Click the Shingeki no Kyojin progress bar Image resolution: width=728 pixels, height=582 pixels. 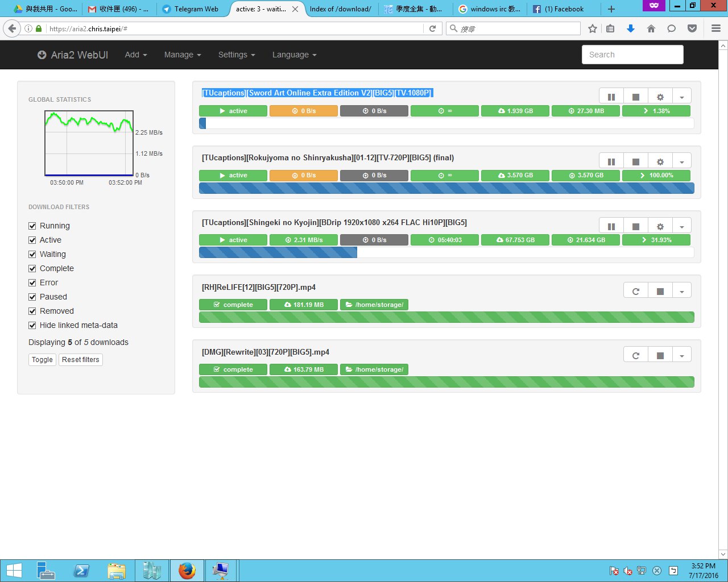pyautogui.click(x=446, y=253)
